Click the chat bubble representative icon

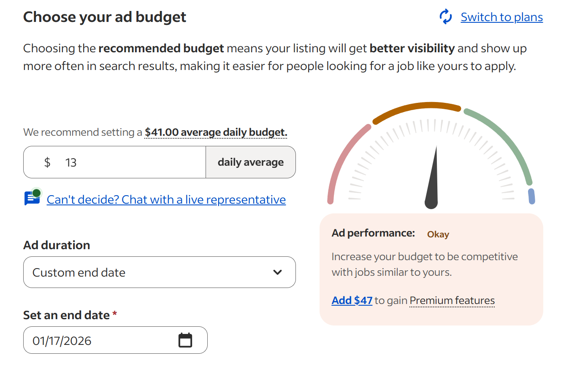[x=33, y=197]
